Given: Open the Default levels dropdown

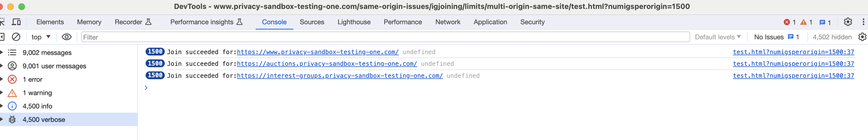Looking at the screenshot, I should coord(718,37).
